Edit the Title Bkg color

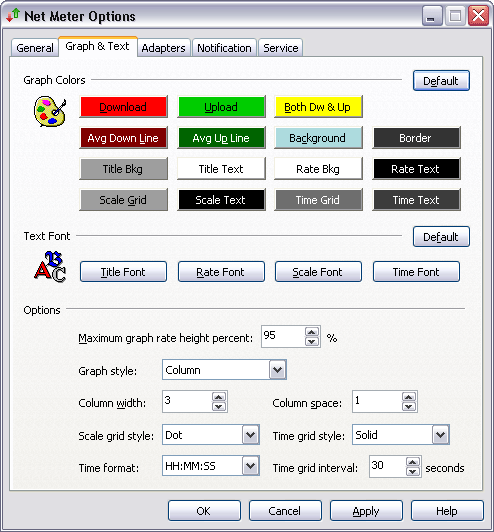tap(123, 169)
